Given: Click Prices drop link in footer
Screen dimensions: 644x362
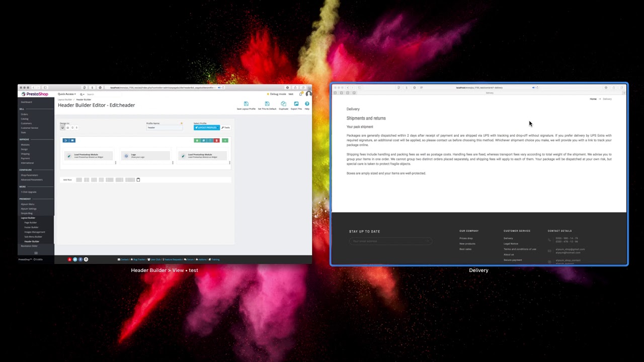Looking at the screenshot, I should click(x=466, y=238).
